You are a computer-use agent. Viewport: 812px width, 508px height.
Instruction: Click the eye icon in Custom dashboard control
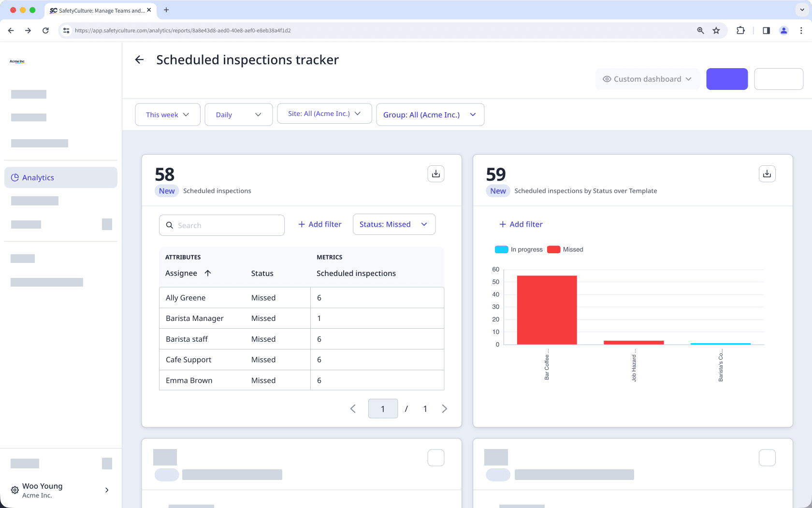pos(607,79)
